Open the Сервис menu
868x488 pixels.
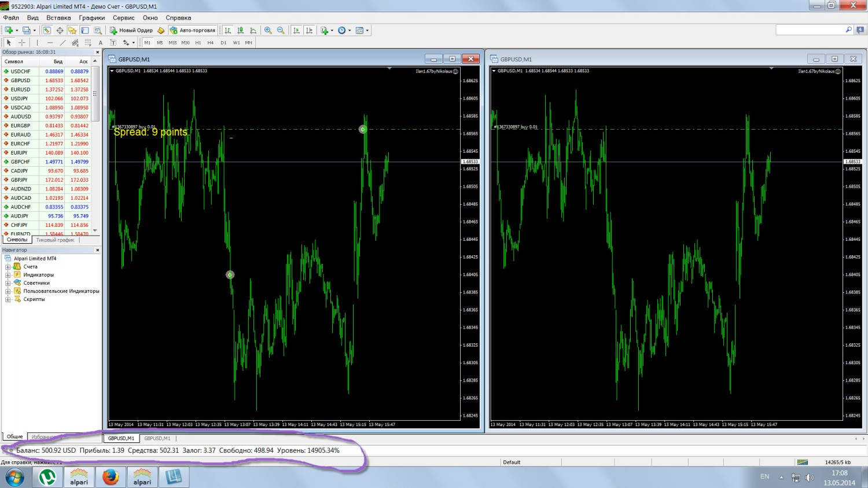(x=123, y=18)
